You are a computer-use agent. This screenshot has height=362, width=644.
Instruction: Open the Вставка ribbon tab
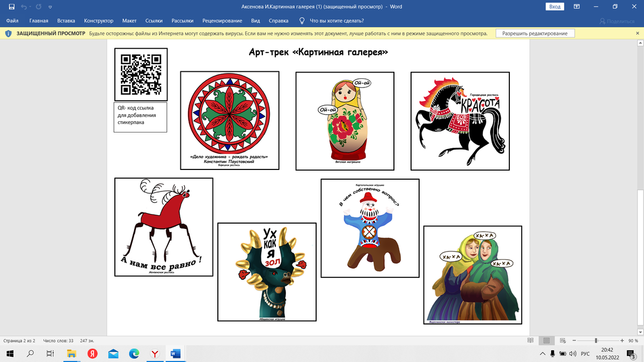[x=66, y=21]
